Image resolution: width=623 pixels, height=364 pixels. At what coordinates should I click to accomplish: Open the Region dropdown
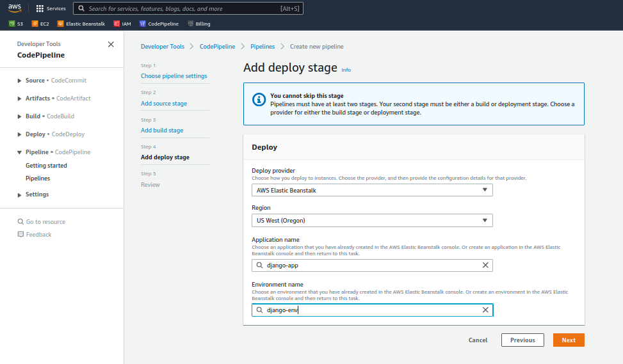372,220
